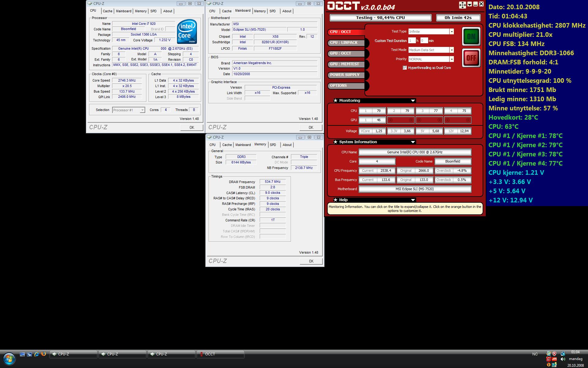Open the volume speaker tray icon
588x368 pixels.
563,359
